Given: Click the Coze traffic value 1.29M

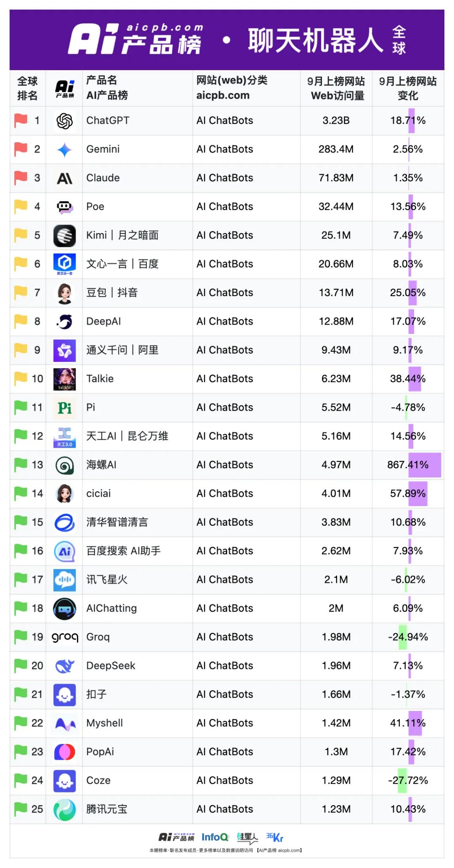Looking at the screenshot, I should point(336,780).
